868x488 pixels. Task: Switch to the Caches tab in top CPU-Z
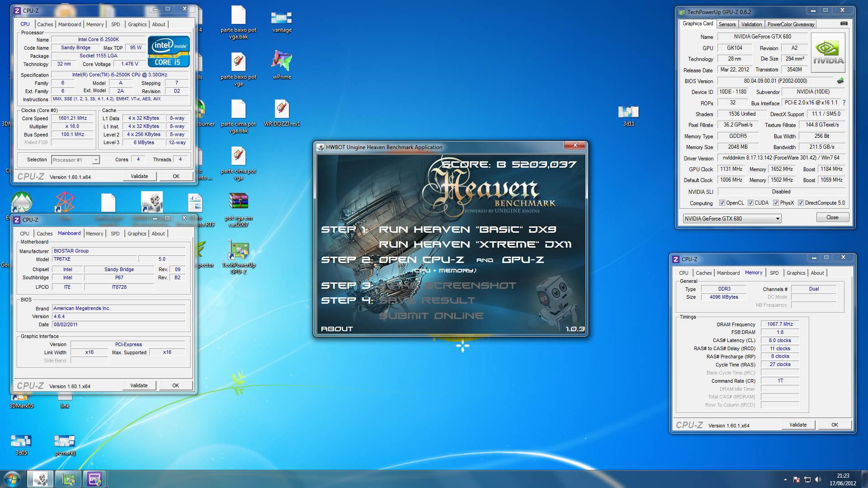click(x=45, y=24)
